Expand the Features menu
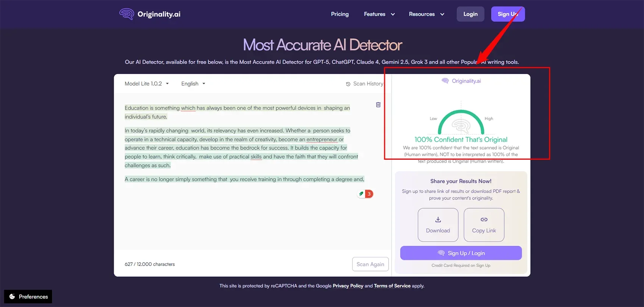 coord(379,14)
